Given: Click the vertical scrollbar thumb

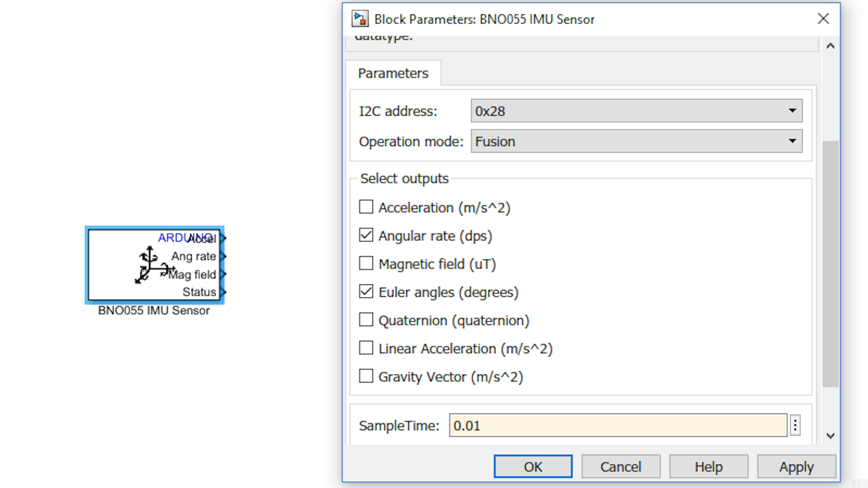Looking at the screenshot, I should click(830, 264).
